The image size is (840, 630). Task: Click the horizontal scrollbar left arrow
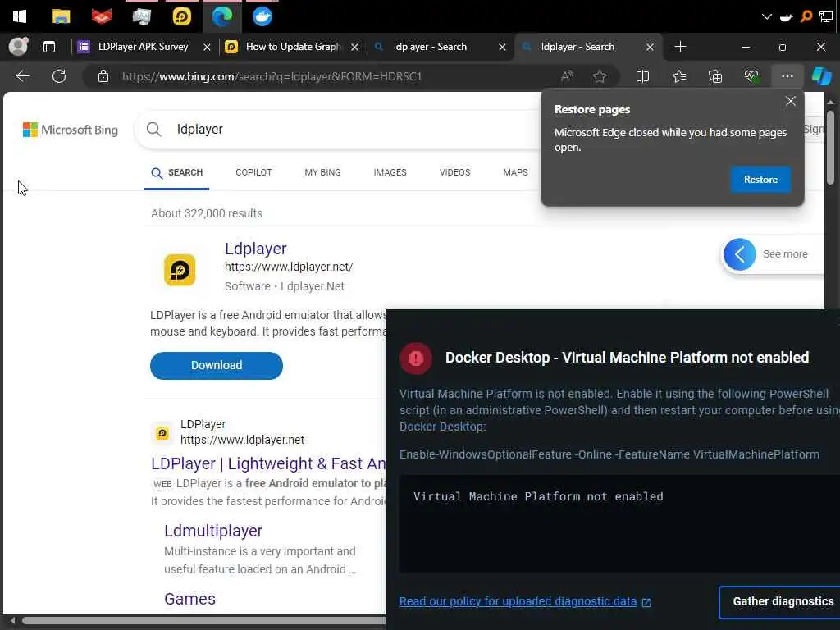(13, 620)
